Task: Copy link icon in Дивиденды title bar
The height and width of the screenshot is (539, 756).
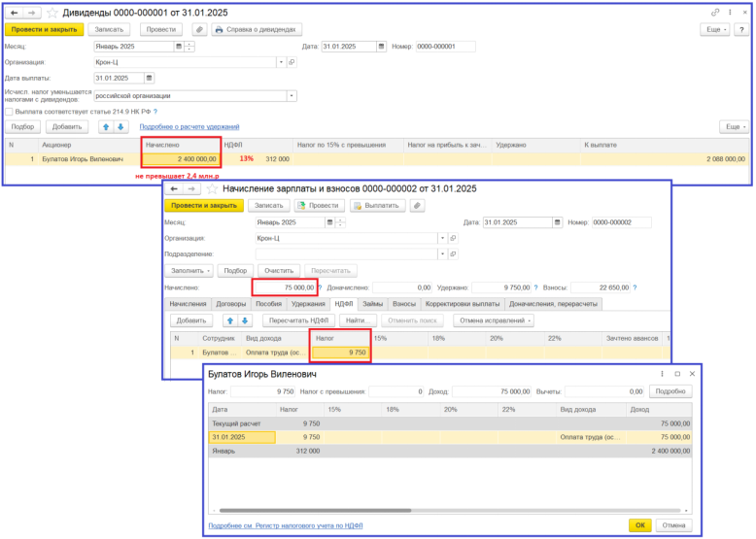Action: point(715,13)
